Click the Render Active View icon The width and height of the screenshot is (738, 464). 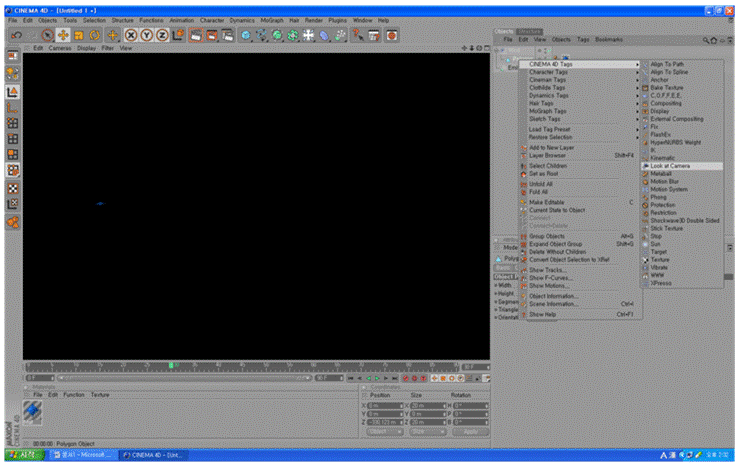pyautogui.click(x=196, y=35)
